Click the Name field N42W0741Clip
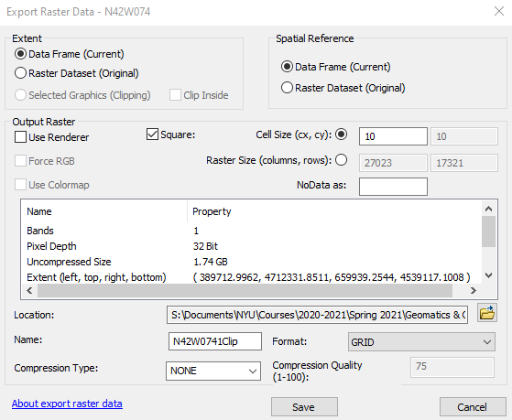 [x=215, y=341]
